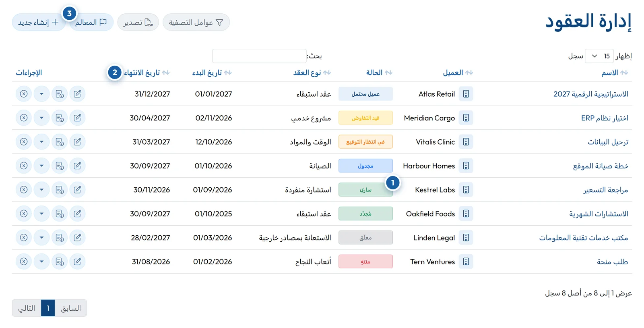Click company icon beside Linden Legal
Image resolution: width=644 pixels, height=328 pixels.
point(466,237)
